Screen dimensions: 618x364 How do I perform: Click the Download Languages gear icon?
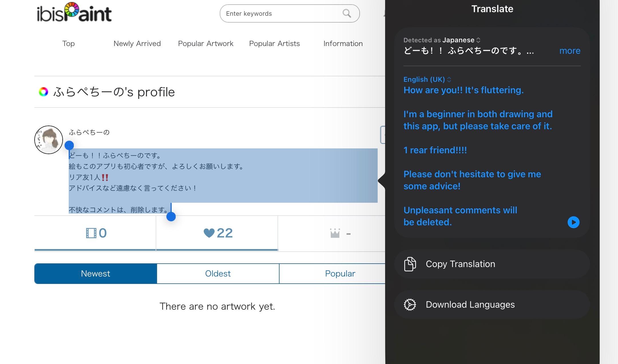tap(410, 305)
